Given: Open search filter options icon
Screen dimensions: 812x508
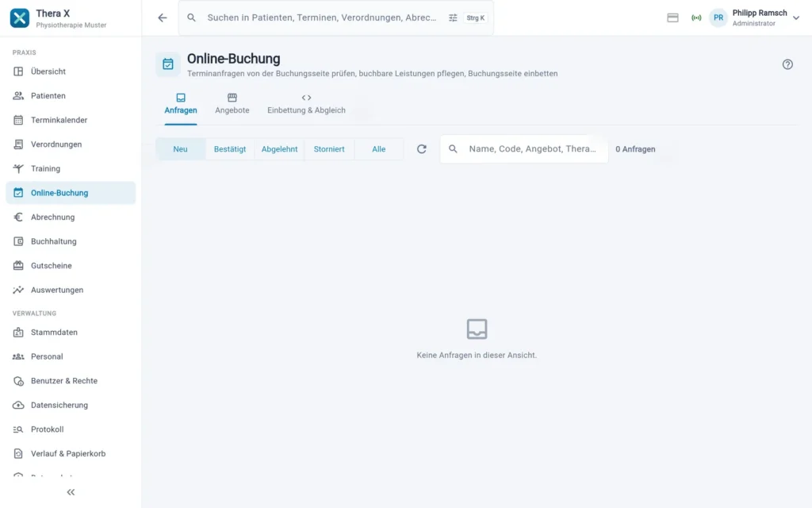Looking at the screenshot, I should tap(453, 17).
